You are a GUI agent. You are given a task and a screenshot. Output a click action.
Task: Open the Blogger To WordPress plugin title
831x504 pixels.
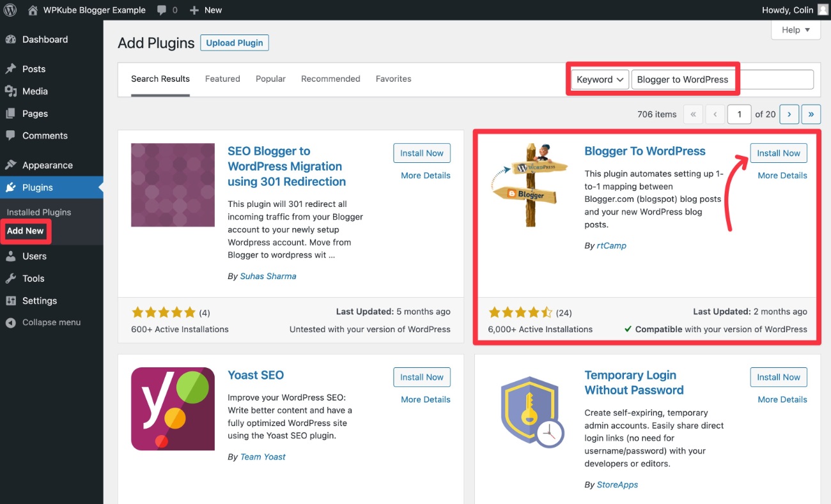click(645, 151)
